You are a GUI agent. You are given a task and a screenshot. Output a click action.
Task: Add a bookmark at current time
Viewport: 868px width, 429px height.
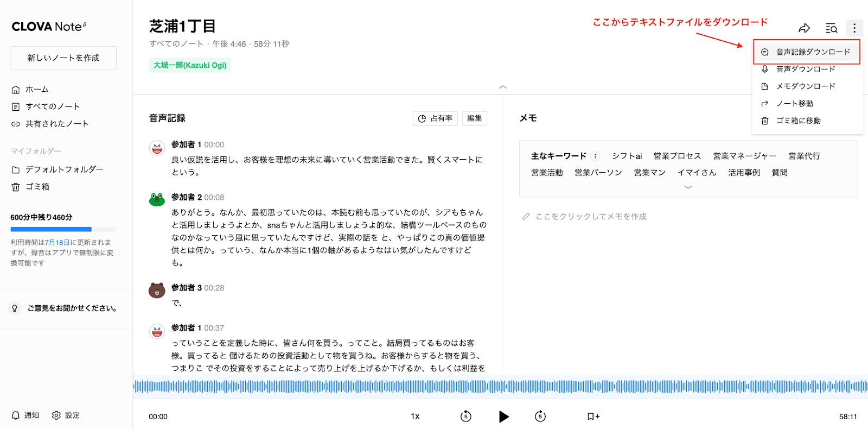[593, 417]
